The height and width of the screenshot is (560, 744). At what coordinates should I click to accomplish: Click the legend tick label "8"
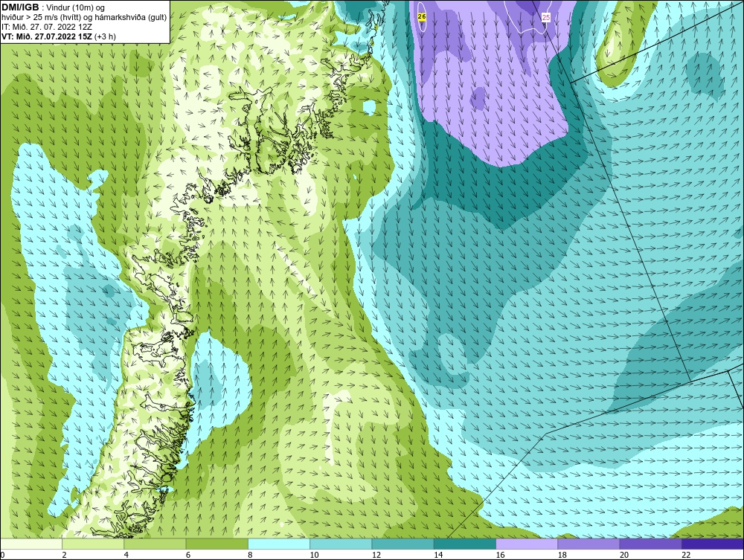tap(250, 555)
